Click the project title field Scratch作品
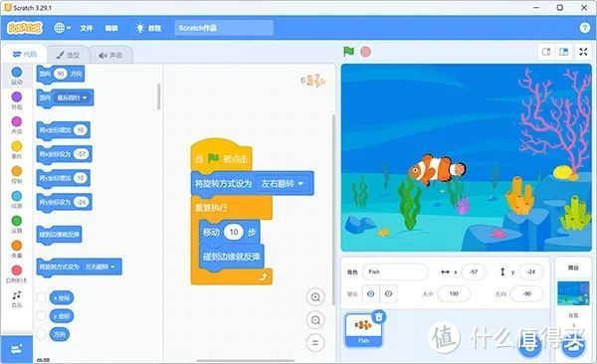The width and height of the screenshot is (597, 364). pos(224,28)
